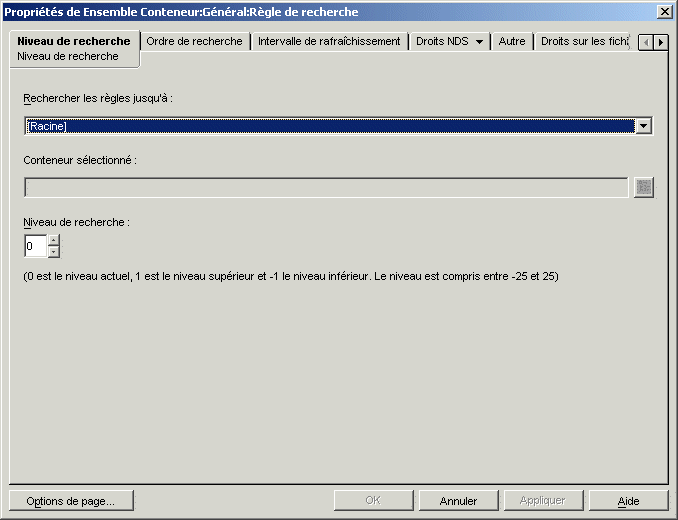Click the Niveau de recherche value field
This screenshot has width=678, height=520.
click(x=35, y=246)
